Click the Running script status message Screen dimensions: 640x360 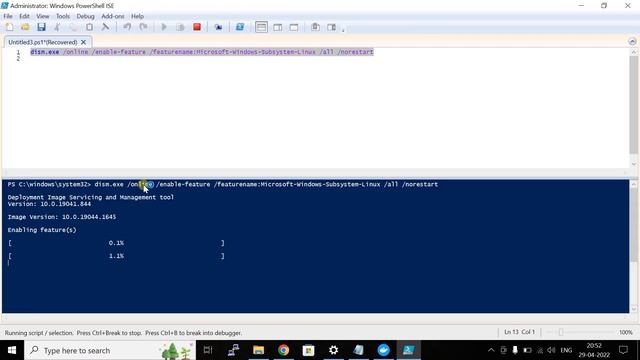pos(123,333)
